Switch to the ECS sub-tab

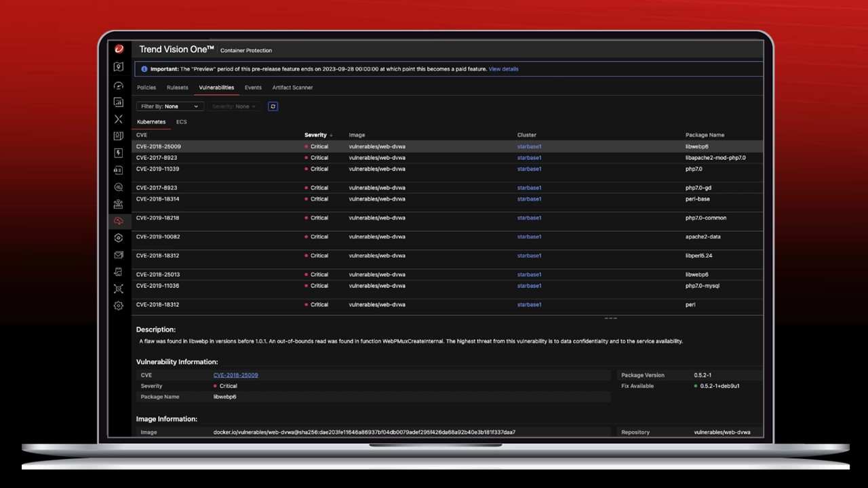tap(181, 122)
